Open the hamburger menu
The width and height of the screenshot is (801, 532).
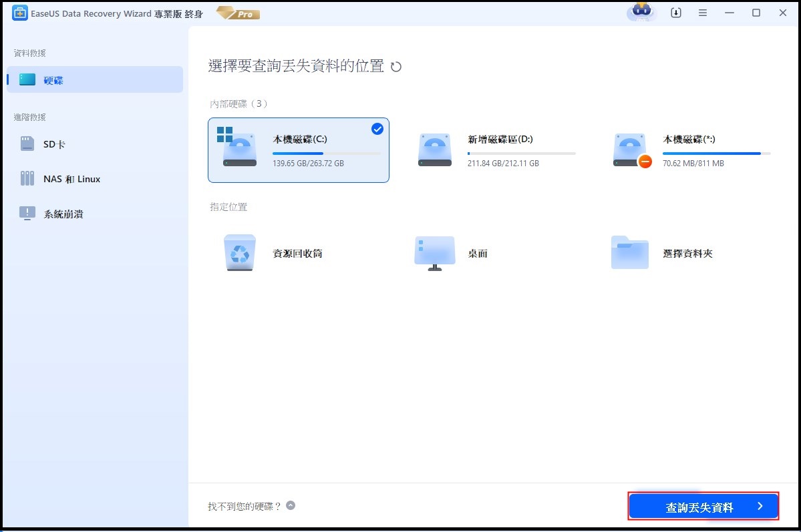coord(703,12)
